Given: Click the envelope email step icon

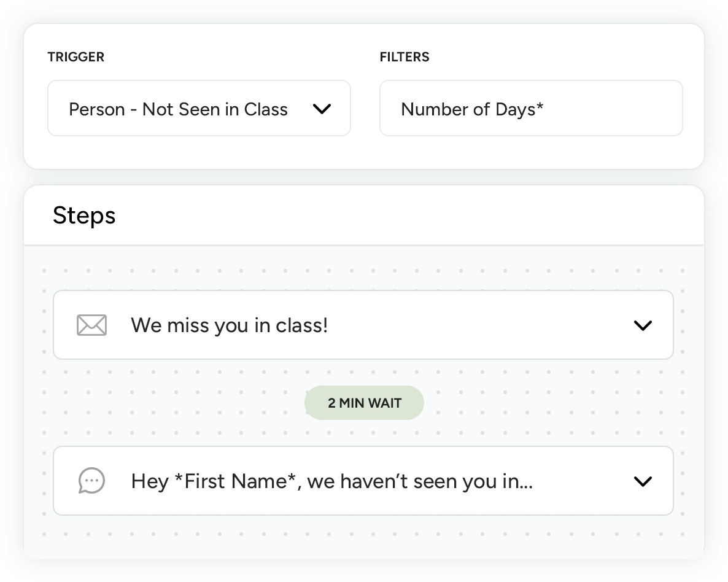Looking at the screenshot, I should coord(91,325).
